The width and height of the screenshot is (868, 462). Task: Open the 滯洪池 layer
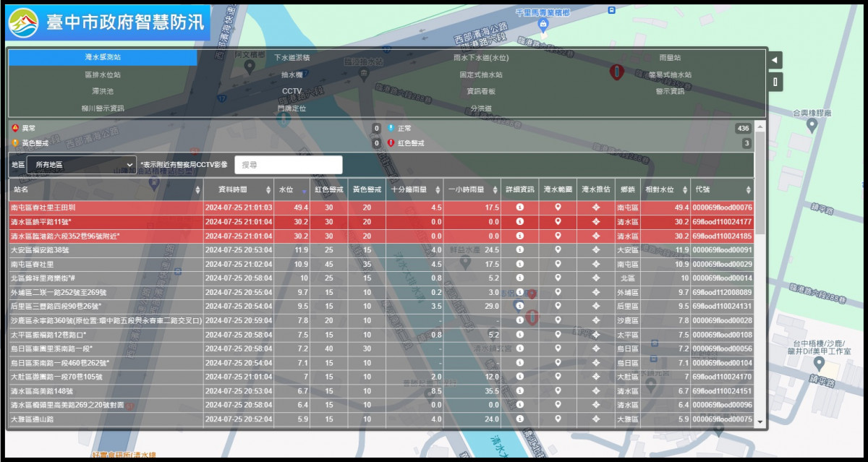point(103,91)
